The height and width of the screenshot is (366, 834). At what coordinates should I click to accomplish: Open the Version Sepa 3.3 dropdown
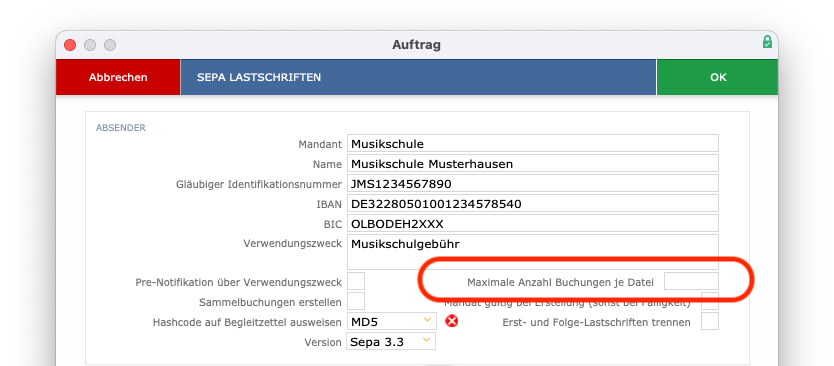pyautogui.click(x=391, y=341)
